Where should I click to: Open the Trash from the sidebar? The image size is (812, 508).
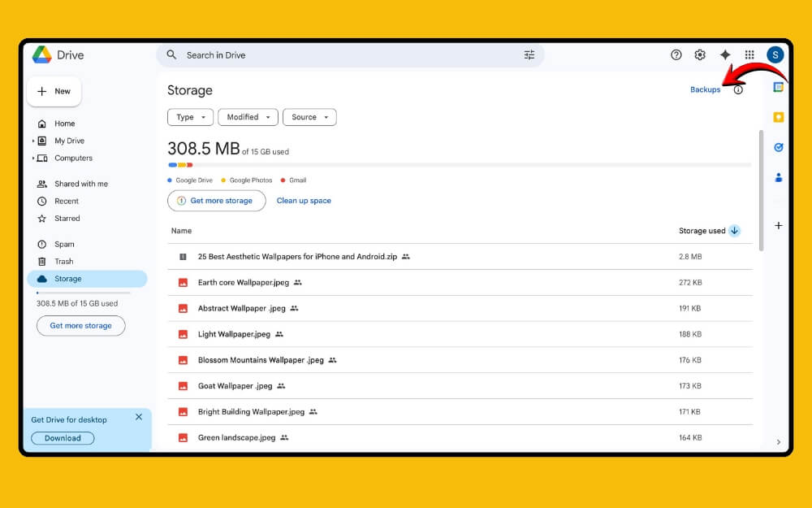[61, 261]
